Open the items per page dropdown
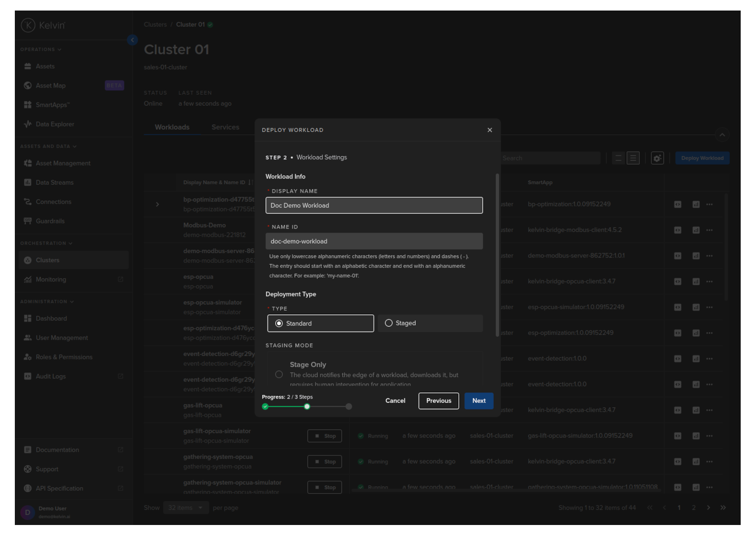Screen dimensions: 756x536 tap(186, 508)
